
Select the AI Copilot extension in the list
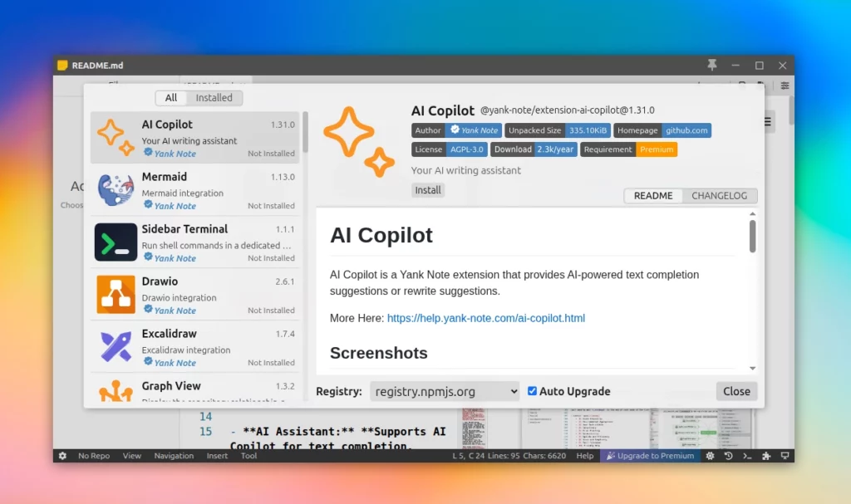tap(194, 138)
